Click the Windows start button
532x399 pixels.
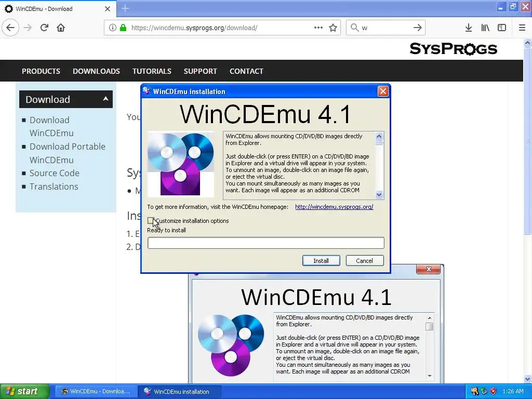[25, 391]
